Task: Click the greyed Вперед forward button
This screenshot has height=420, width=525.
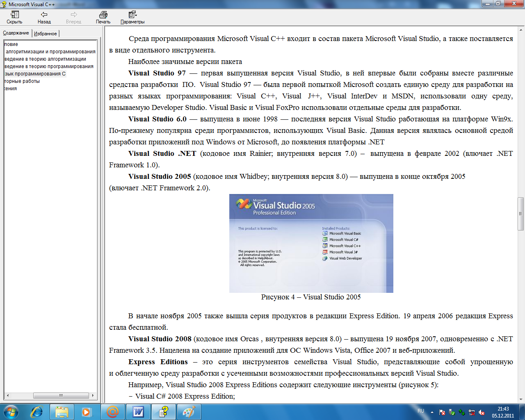Action: (74, 18)
